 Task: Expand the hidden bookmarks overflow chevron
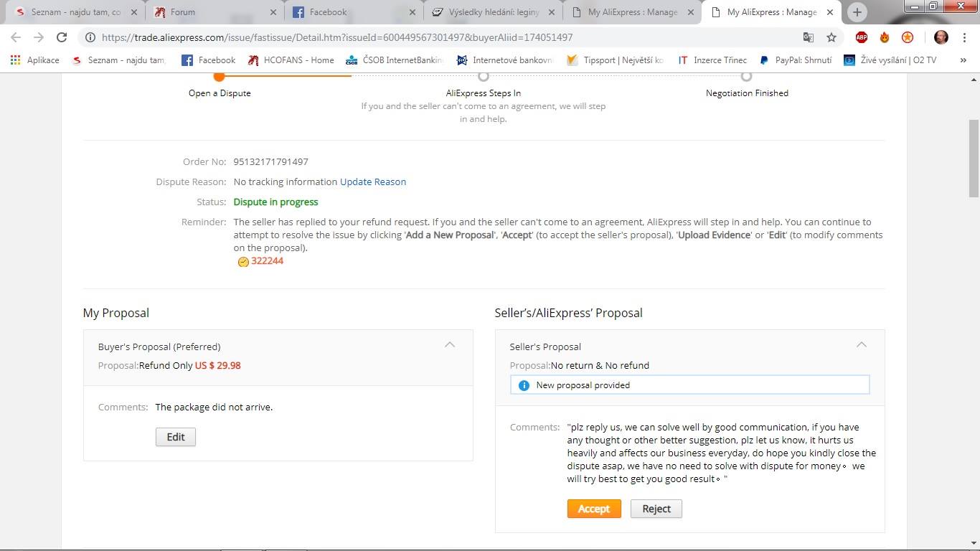(x=963, y=60)
